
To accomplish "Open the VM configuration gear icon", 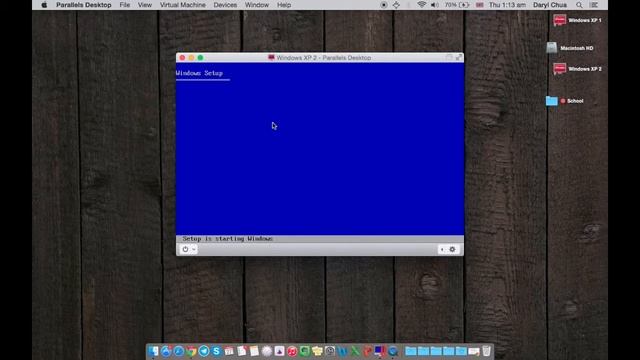I will coord(452,249).
